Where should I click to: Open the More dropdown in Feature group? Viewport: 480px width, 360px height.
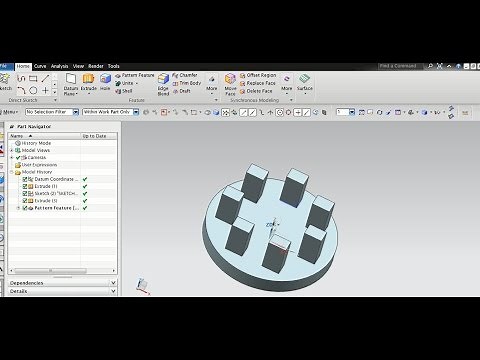pyautogui.click(x=212, y=84)
